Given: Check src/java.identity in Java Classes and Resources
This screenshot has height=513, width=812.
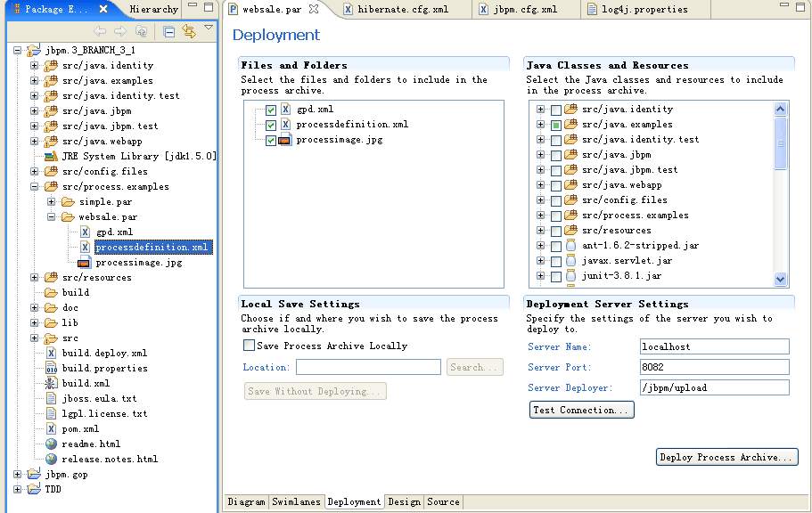Looking at the screenshot, I should click(555, 110).
